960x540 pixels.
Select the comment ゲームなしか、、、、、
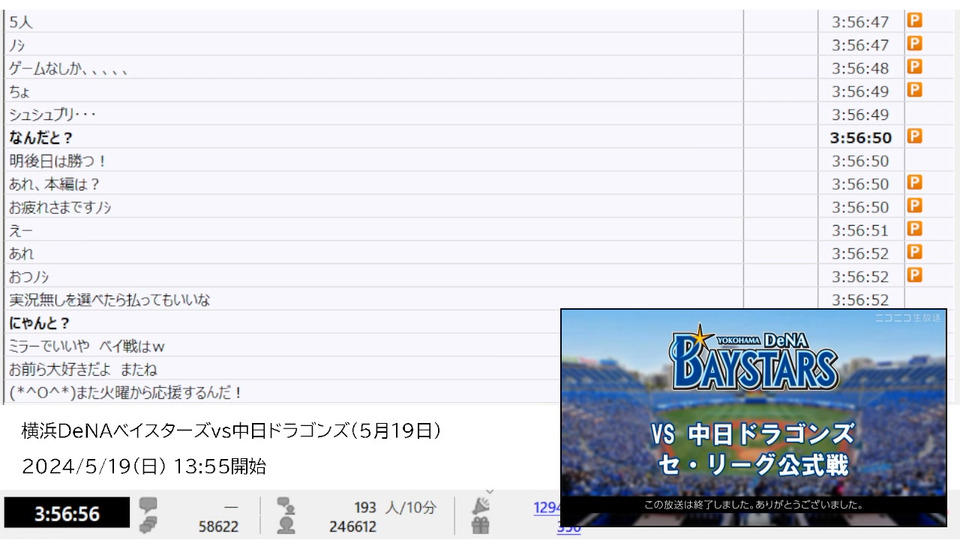coord(68,69)
